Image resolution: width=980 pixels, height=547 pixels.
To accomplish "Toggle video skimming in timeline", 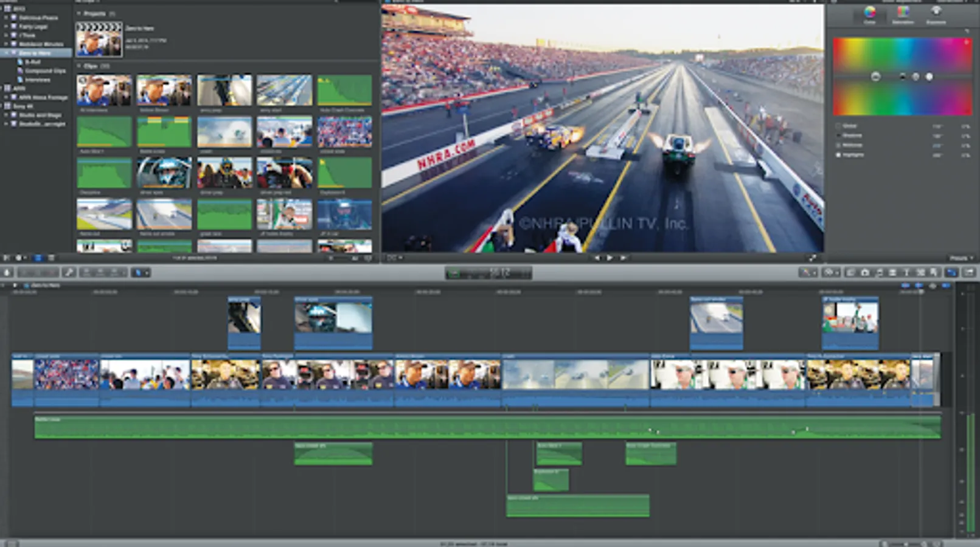I will point(905,285).
